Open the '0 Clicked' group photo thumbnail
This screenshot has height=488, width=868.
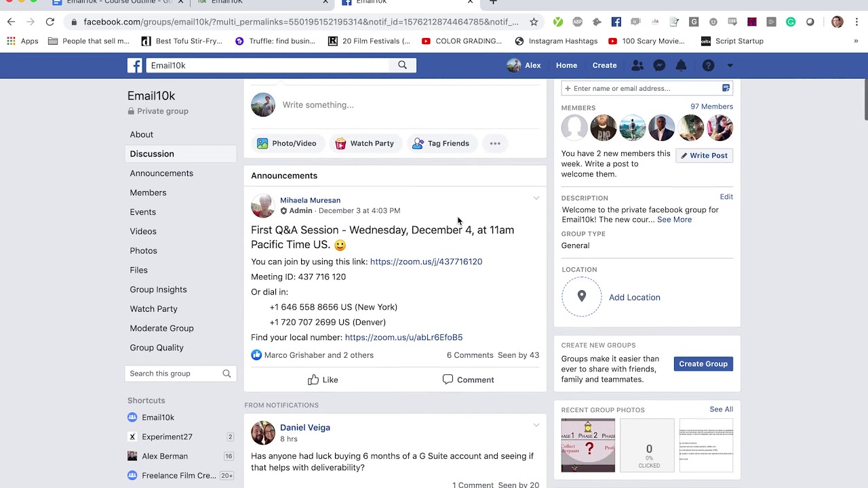tap(648, 445)
